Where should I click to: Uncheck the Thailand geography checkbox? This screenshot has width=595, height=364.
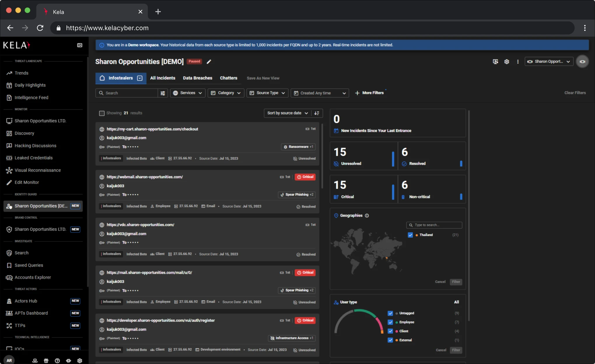(410, 235)
